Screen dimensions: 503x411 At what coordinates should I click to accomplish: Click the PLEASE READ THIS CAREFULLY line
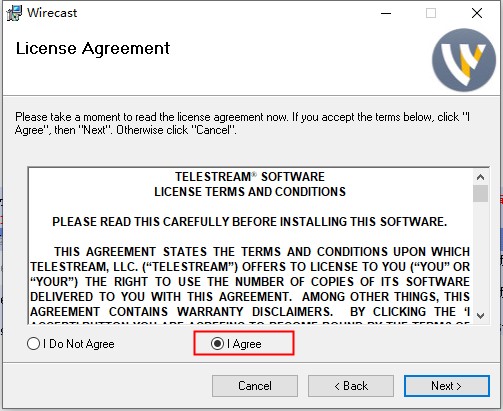click(249, 222)
